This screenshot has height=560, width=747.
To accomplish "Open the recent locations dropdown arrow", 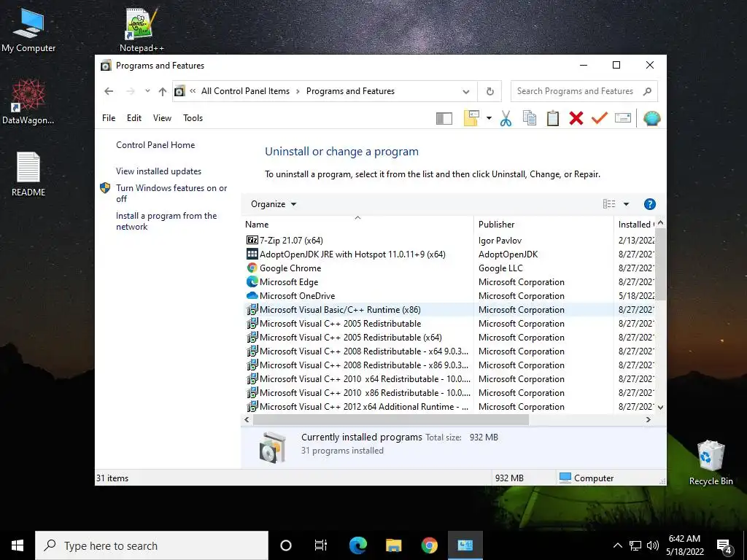I will [x=147, y=91].
